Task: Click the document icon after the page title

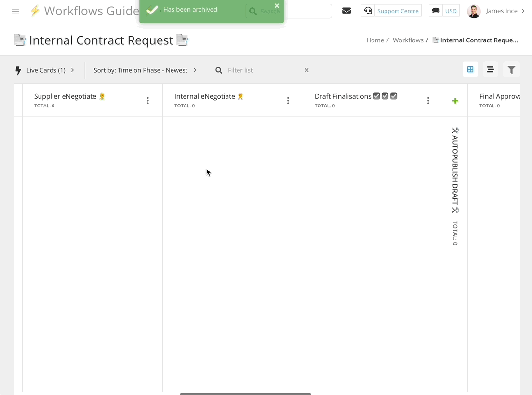Action: 183,40
